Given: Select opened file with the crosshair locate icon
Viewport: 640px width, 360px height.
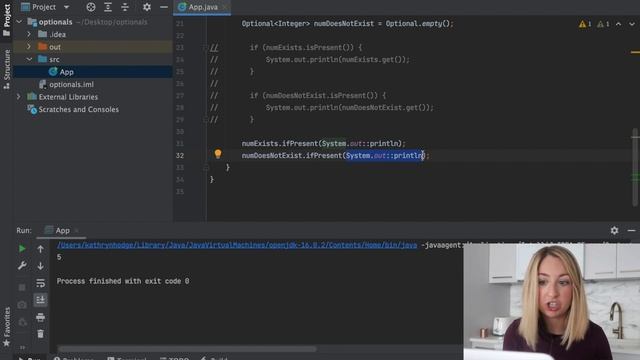Looking at the screenshot, I should (x=91, y=7).
